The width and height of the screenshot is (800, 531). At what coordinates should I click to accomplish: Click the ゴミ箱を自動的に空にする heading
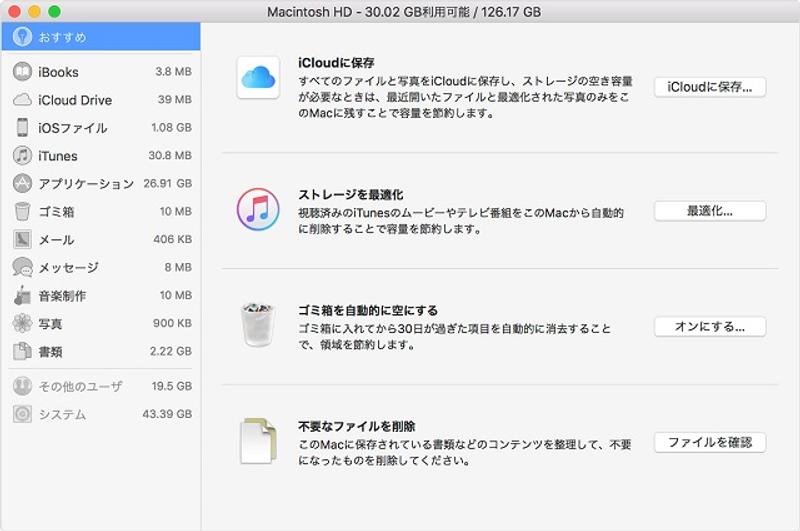point(368,310)
